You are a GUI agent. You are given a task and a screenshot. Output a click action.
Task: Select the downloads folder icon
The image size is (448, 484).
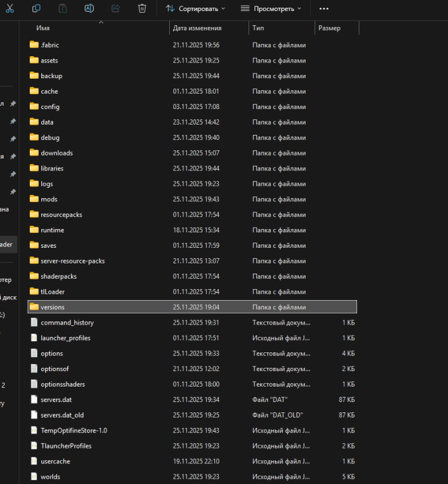pos(34,153)
